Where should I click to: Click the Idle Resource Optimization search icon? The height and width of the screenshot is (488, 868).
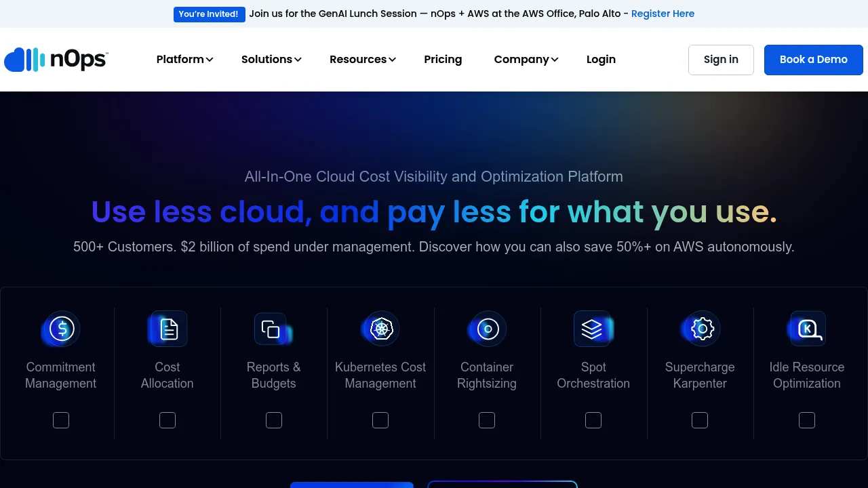click(807, 329)
